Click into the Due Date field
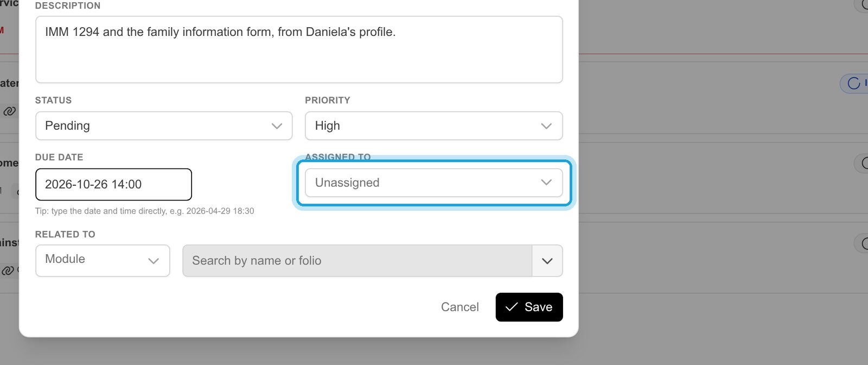Viewport: 868px width, 365px height. (113, 184)
